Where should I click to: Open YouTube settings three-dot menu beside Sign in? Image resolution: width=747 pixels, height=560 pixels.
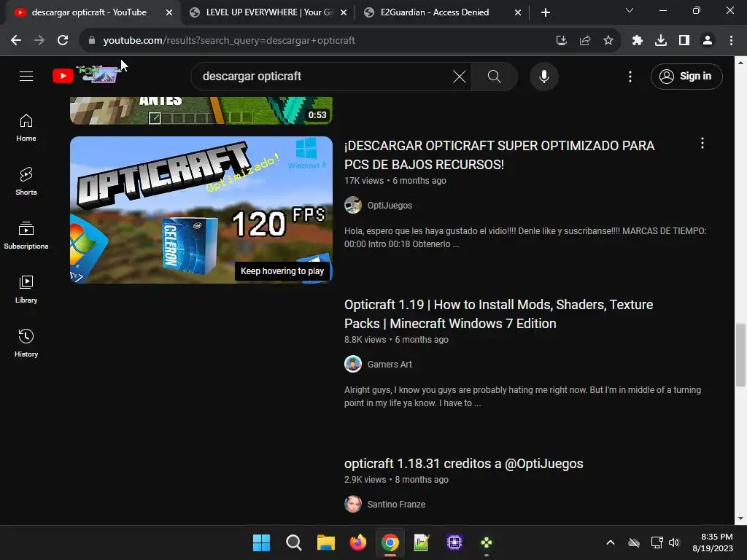coord(630,76)
